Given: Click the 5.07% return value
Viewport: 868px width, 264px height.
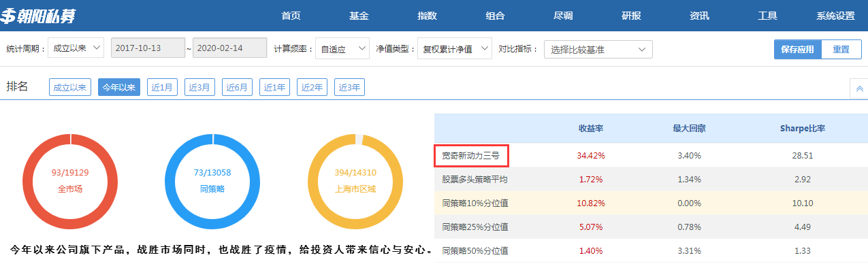Looking at the screenshot, I should 591,227.
